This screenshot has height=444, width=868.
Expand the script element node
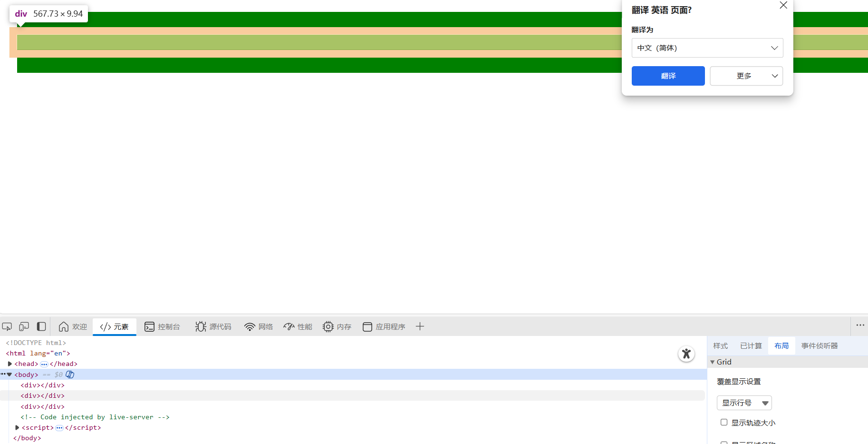(17, 428)
